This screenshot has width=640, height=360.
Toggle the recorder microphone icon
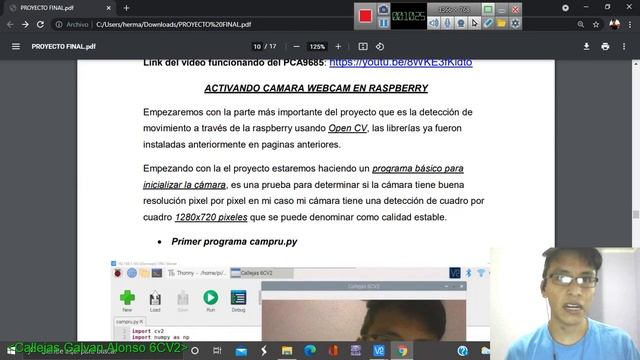tap(447, 23)
